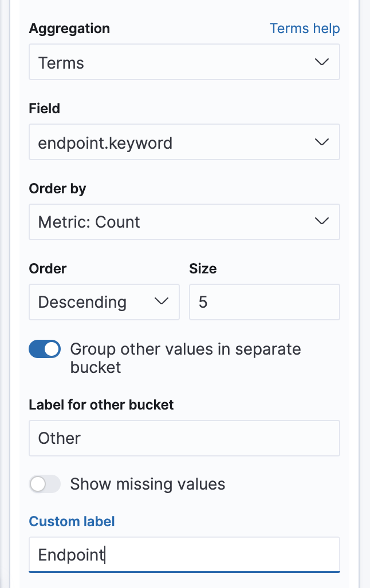Click the chevron arrow beside Descending

(162, 301)
